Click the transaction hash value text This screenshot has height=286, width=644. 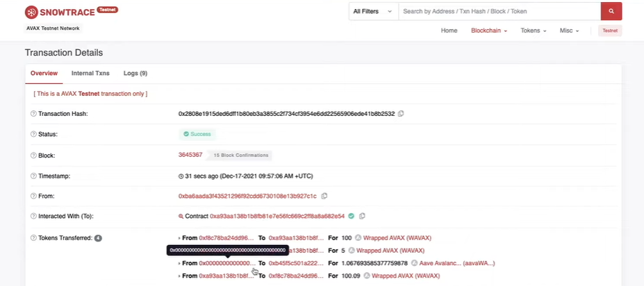286,114
